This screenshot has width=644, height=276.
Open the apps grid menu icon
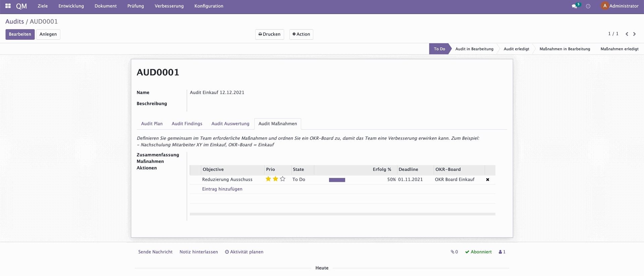pos(8,6)
